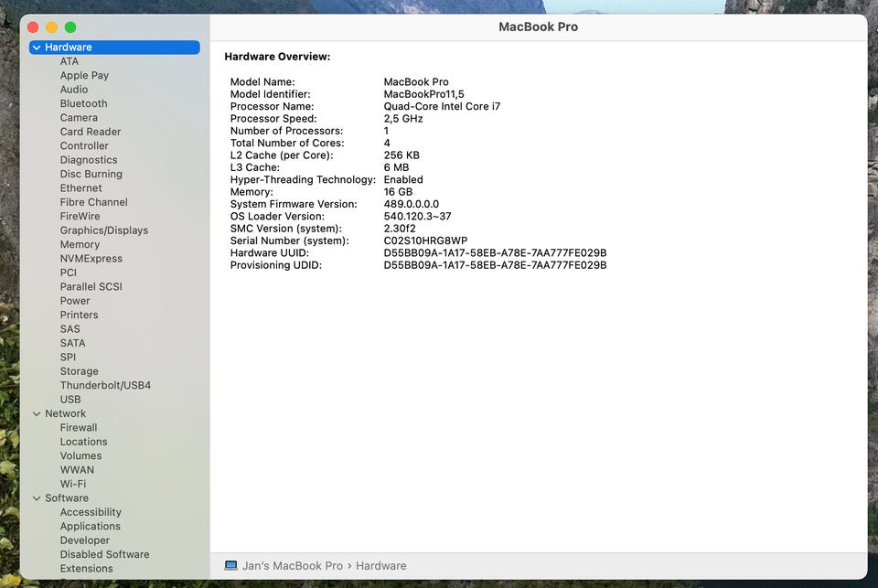
Task: Click Jan's MacBook Pro in the path bar
Action: [292, 566]
